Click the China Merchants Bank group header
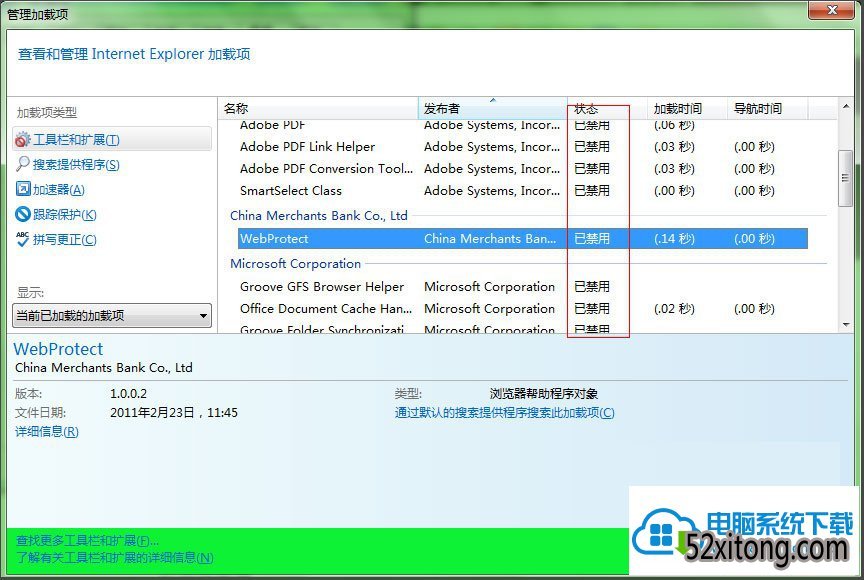Image resolution: width=864 pixels, height=580 pixels. click(318, 215)
